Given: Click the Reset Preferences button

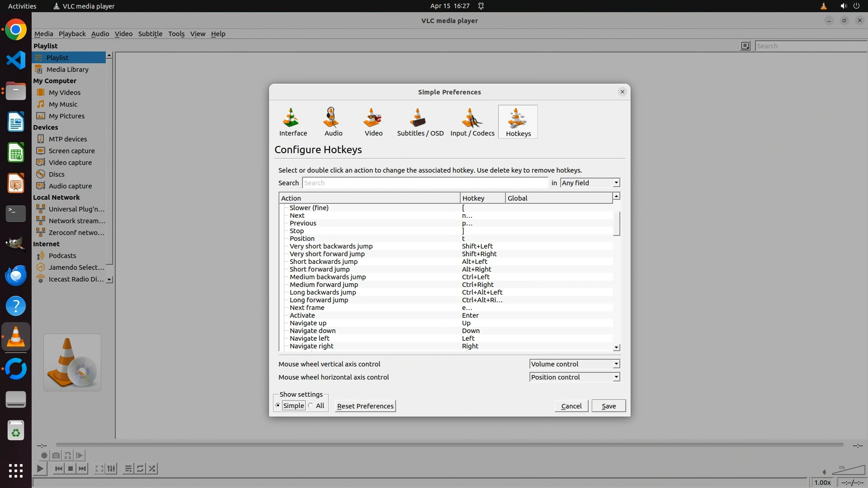Looking at the screenshot, I should 365,406.
